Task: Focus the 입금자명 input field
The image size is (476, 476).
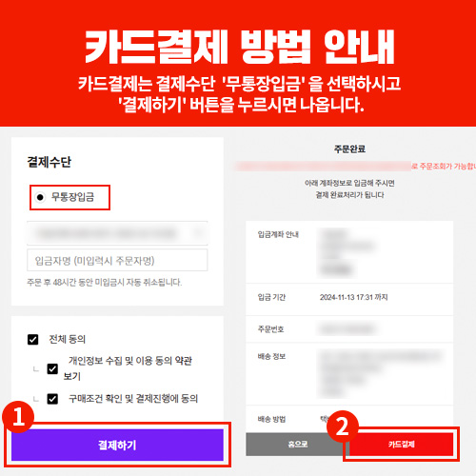Action: pos(117,261)
